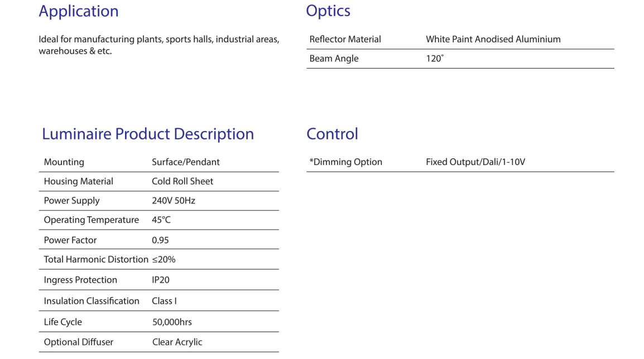Click the Housing Material label
Image resolution: width=644 pixels, height=359 pixels.
coord(79,182)
